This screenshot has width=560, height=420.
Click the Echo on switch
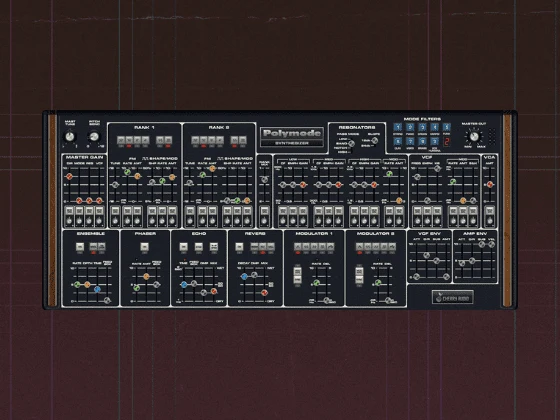point(183,246)
